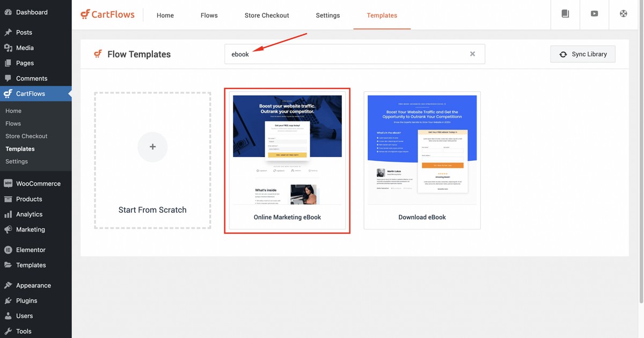
Task: Click the Products icon in sidebar
Action: click(8, 199)
